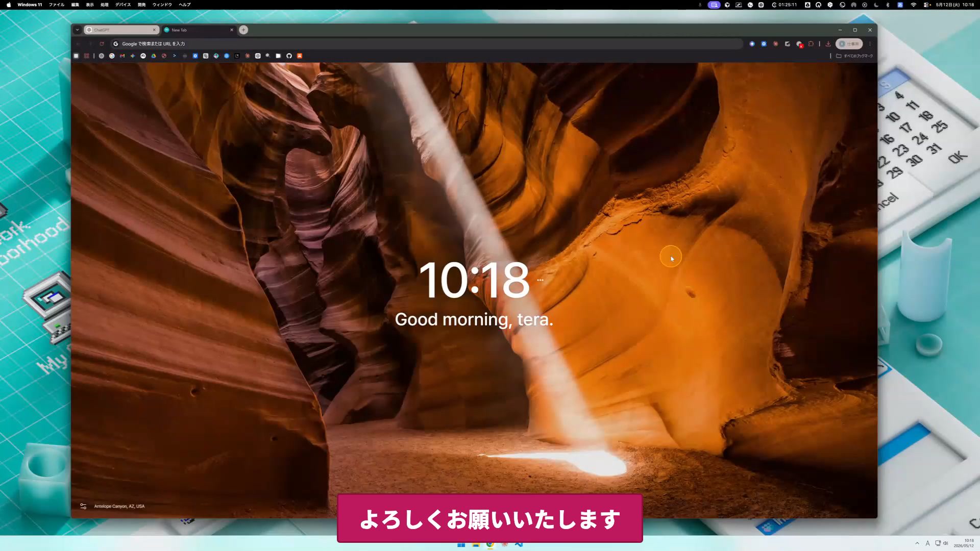Click the Bluetooth icon in menu bar
980x551 pixels.
tap(888, 5)
